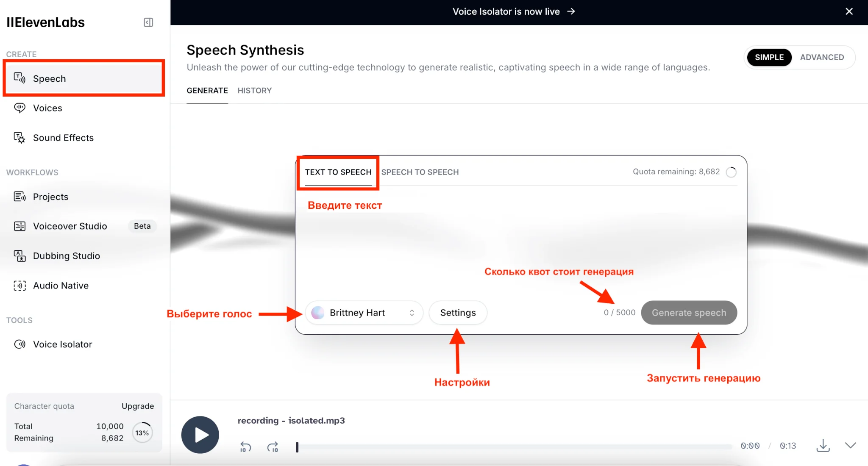Skip forward ten seconds
Viewport: 868px width, 466px height.
(273, 447)
